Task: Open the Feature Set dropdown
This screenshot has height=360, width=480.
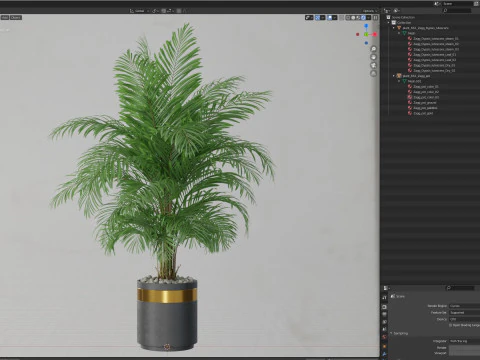Action: (465, 313)
